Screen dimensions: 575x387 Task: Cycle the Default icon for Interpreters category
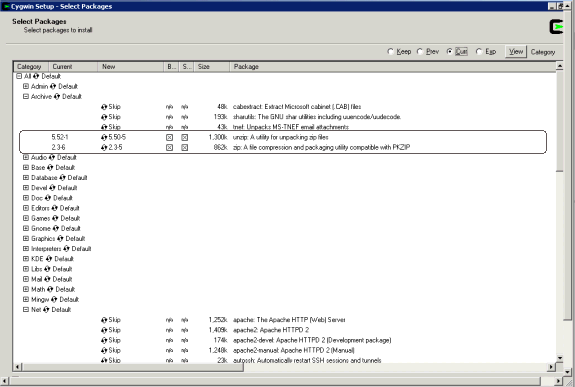[66, 249]
